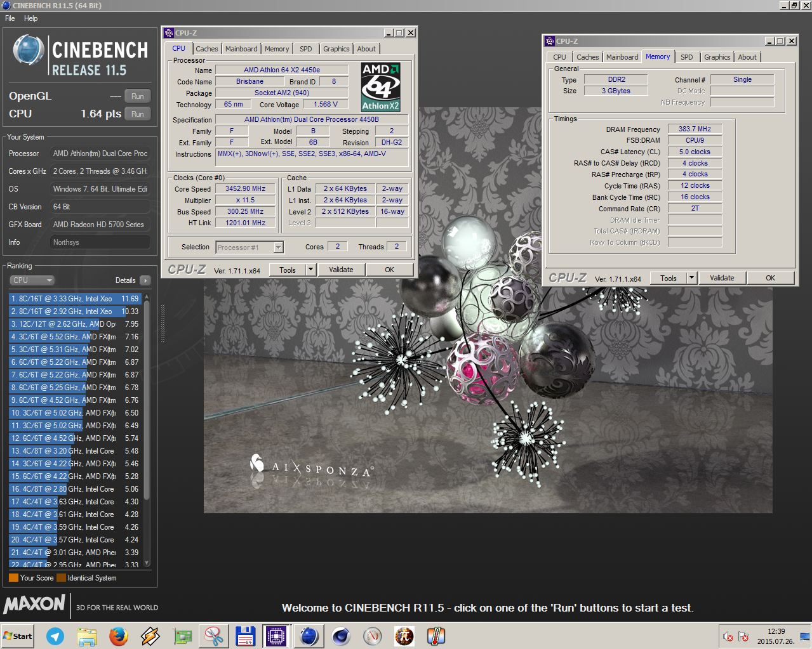Click the green circuit board taskbar icon

coord(182,636)
